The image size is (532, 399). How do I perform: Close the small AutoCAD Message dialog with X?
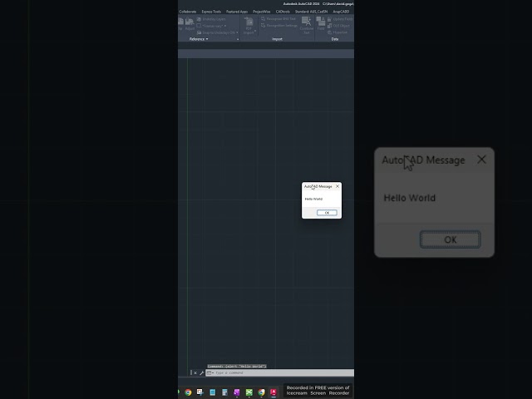pos(337,186)
